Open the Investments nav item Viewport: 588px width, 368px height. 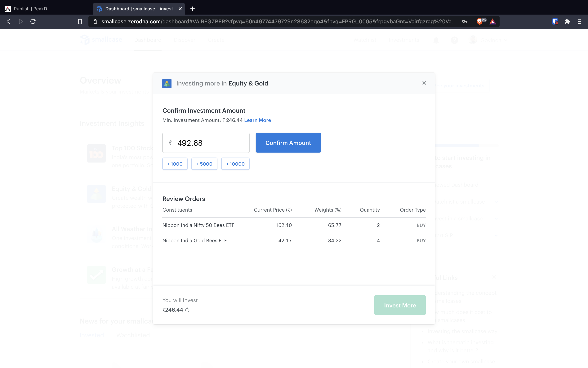tap(404, 40)
